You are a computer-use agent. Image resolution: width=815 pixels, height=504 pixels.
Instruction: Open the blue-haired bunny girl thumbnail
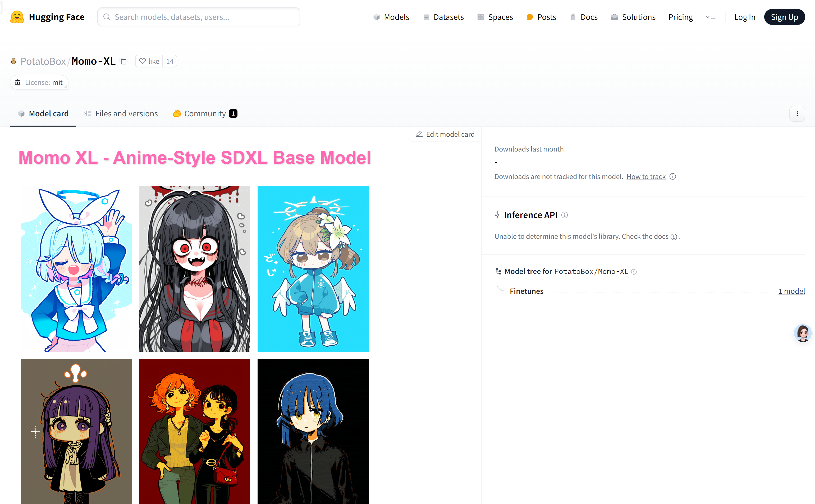(x=76, y=269)
